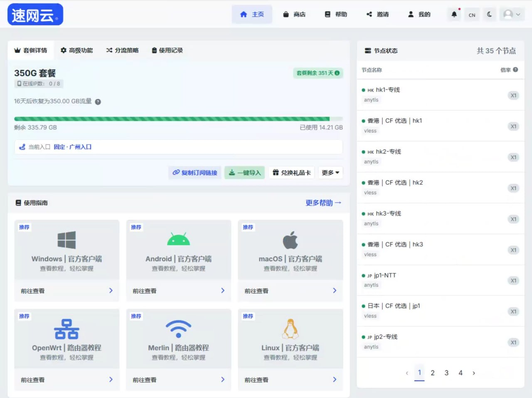Click the info icon on 套餐剩余 badge
This screenshot has width=532, height=398.
click(337, 73)
